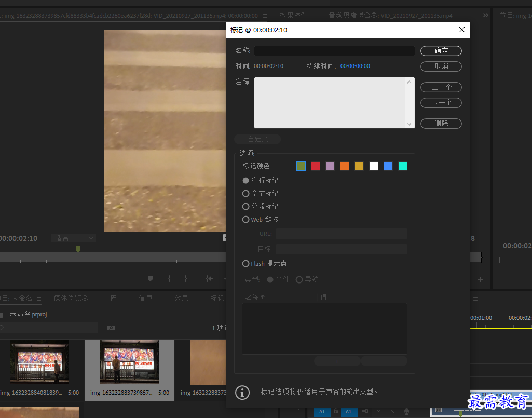Image resolution: width=532 pixels, height=418 pixels.
Task: Select the img-163232884081839 thumbnail
Action: click(39, 361)
